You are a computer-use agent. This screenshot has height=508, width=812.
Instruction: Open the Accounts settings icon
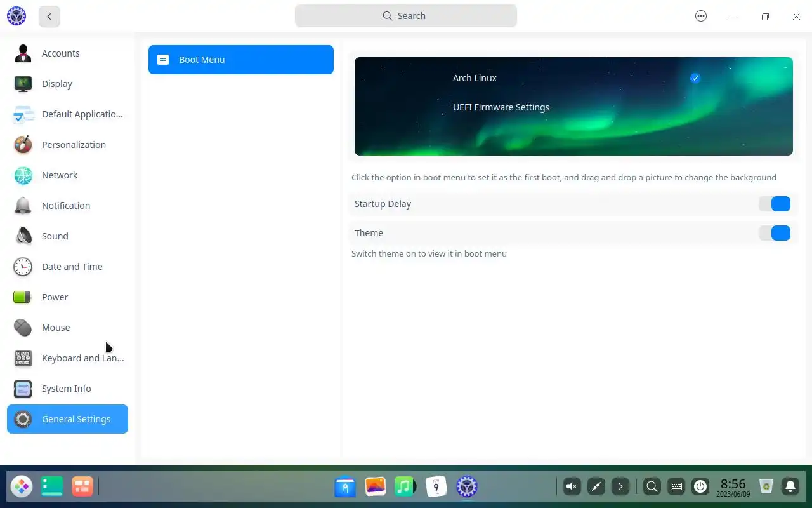tap(23, 53)
